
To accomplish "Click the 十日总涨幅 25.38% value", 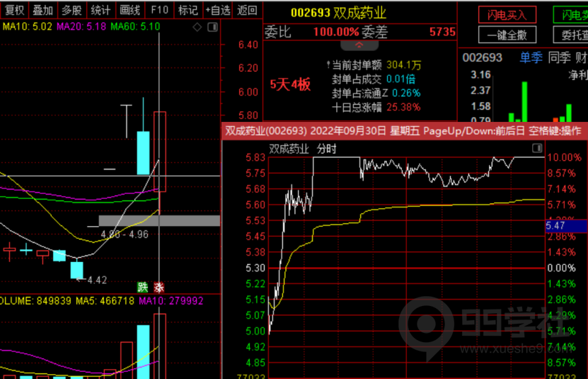I will coord(403,108).
